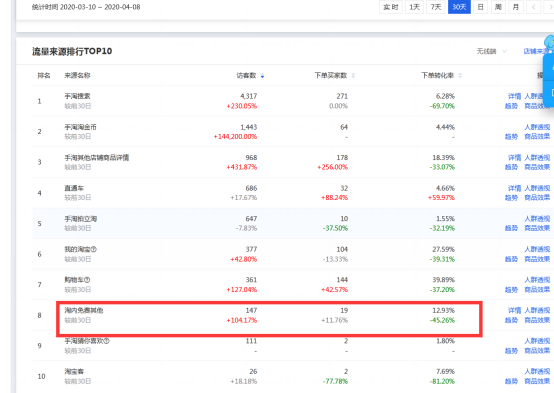Open 趋势 link for 直通车 row

point(511,198)
